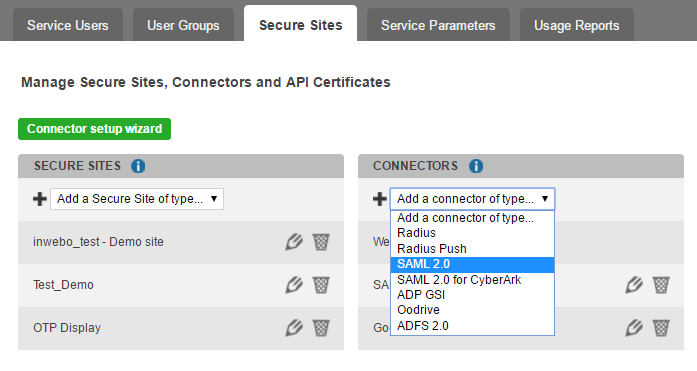Switch to the Service Users tab
The height and width of the screenshot is (371, 697).
(x=68, y=25)
